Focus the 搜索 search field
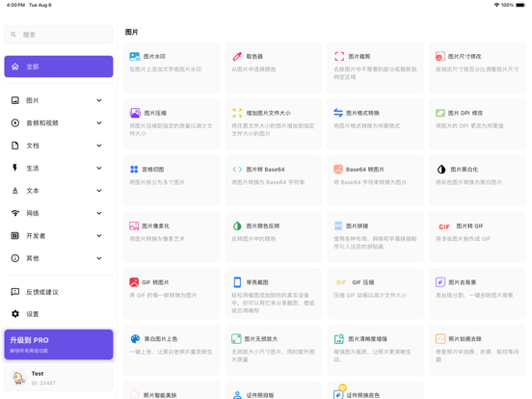The width and height of the screenshot is (532, 399). coord(59,35)
